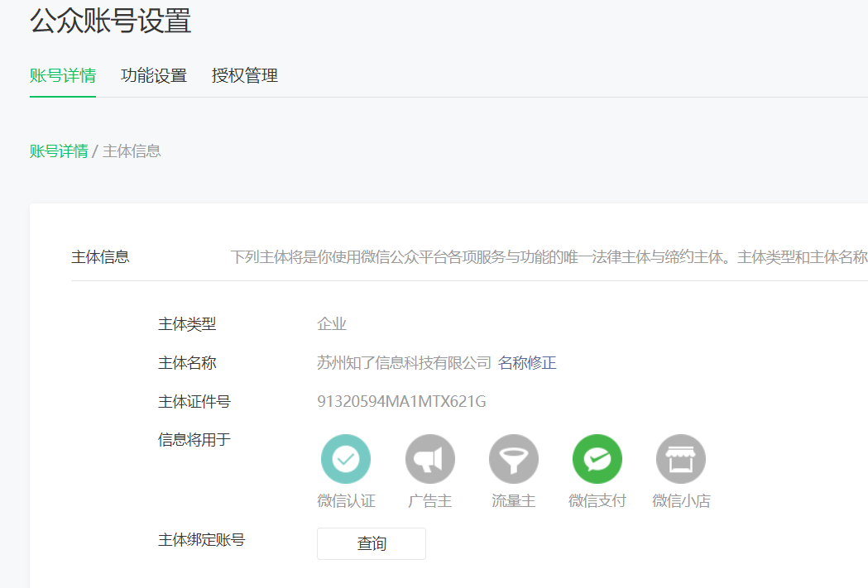Click the 主体名称 label

187,363
